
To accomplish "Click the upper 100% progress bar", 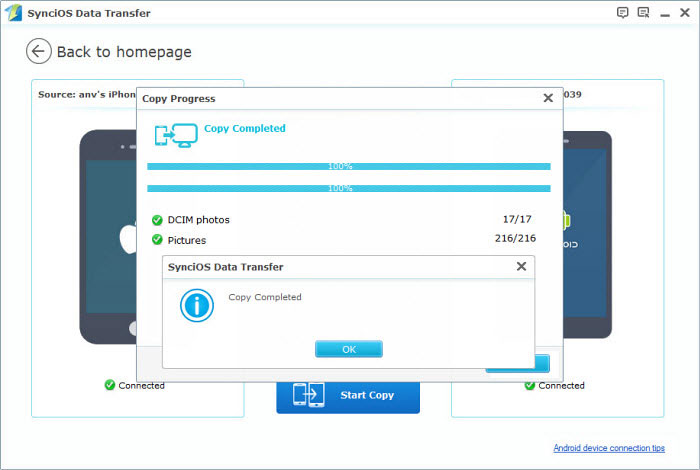I will (349, 166).
